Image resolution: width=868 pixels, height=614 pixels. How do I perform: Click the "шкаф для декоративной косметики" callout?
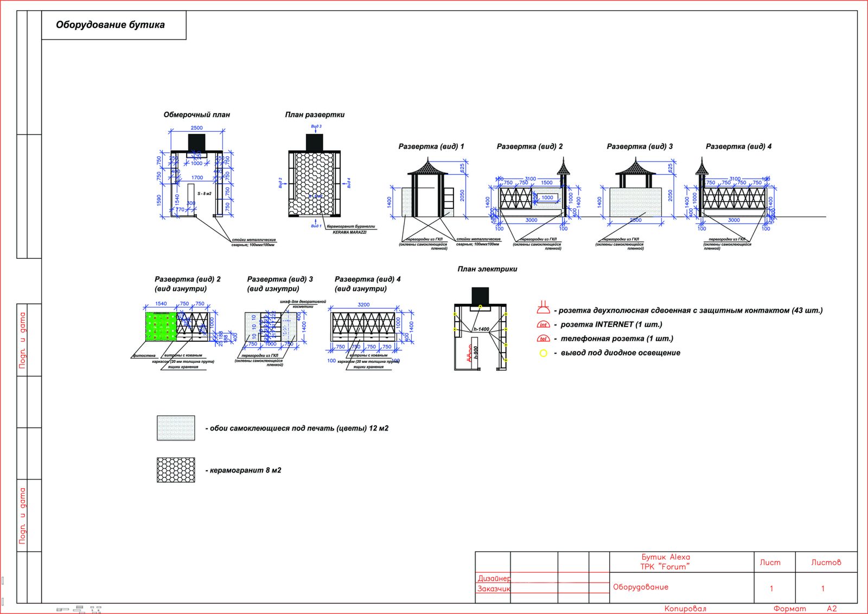(303, 304)
